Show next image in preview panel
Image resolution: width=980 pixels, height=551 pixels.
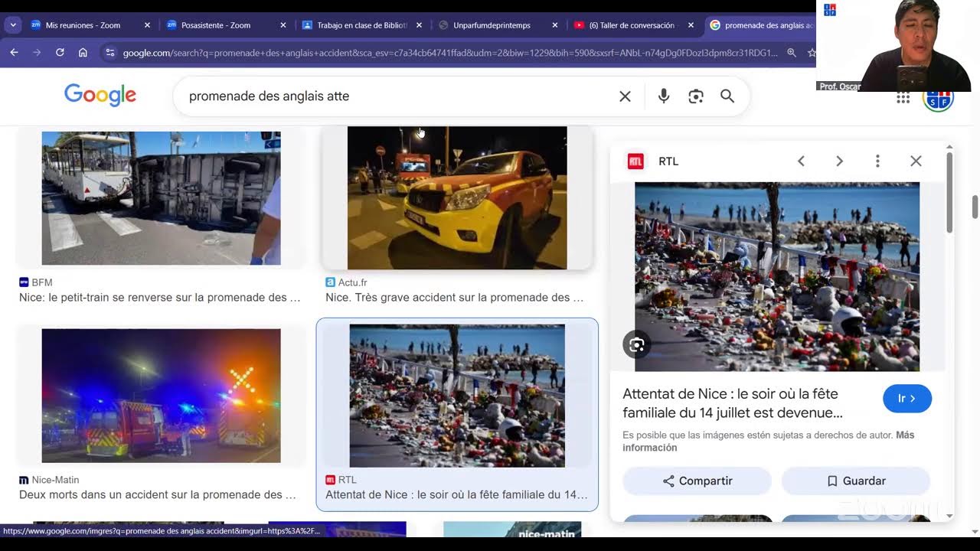839,161
